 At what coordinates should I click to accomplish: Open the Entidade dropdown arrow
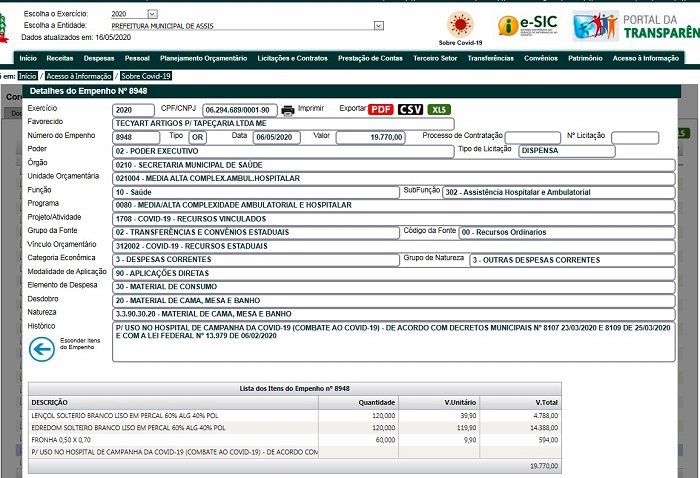tap(379, 26)
